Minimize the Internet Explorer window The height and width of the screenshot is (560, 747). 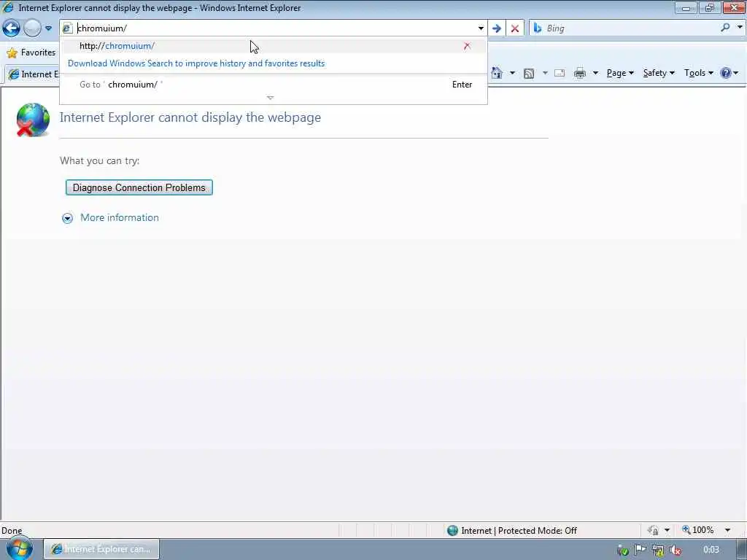[686, 7]
